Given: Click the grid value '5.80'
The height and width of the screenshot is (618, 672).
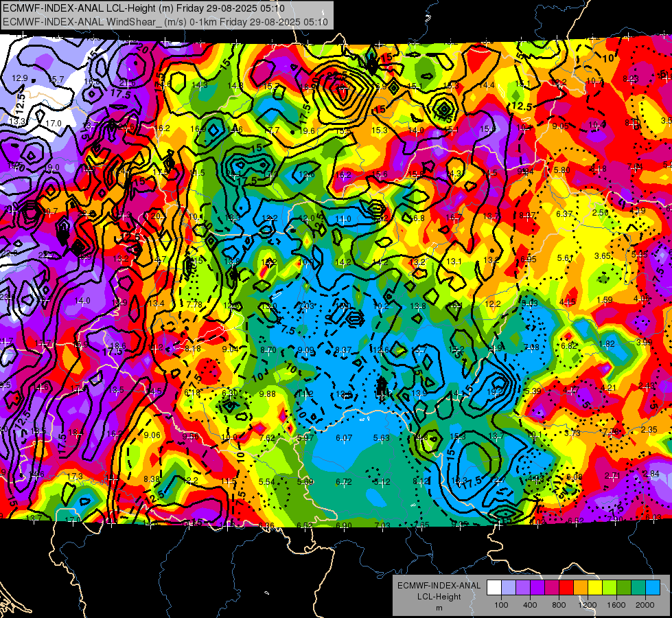Looking at the screenshot, I should tap(562, 170).
